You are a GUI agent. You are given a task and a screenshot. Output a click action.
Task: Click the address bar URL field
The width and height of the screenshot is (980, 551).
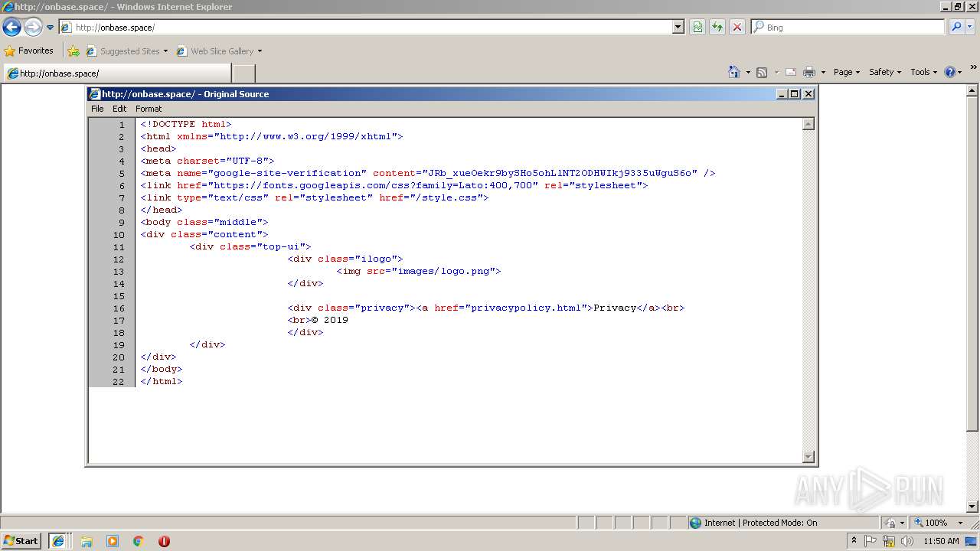pos(365,28)
